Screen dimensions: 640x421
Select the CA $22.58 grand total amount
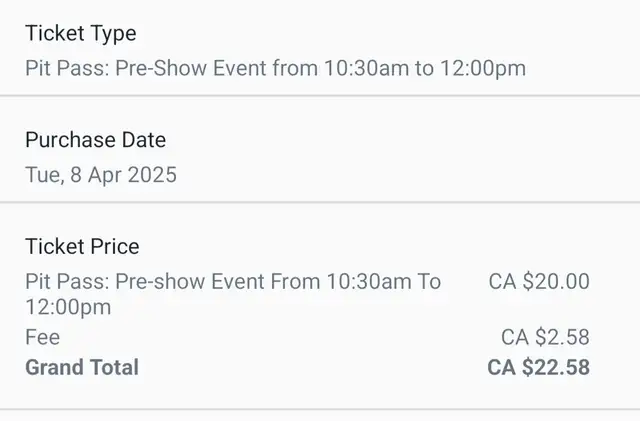[x=539, y=368]
